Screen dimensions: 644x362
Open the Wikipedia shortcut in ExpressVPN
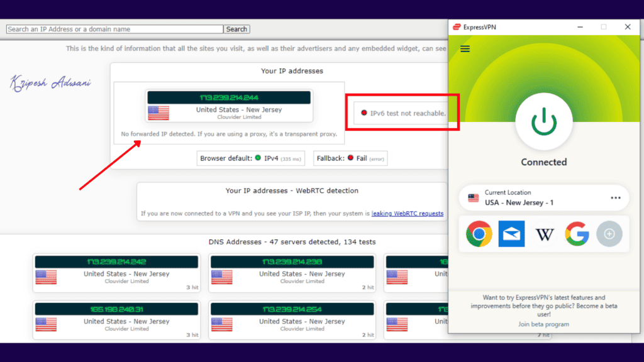[x=544, y=233]
